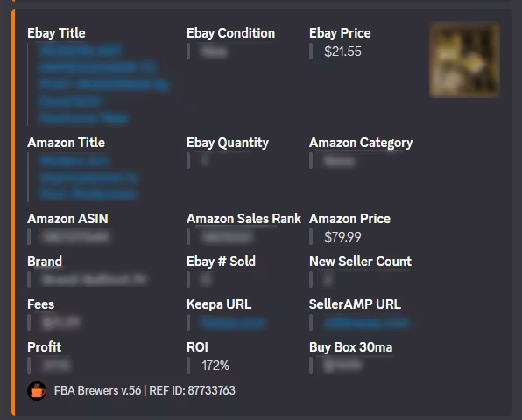522x420 pixels.
Task: Click the Ebay Price value $21.55
Action: click(342, 52)
